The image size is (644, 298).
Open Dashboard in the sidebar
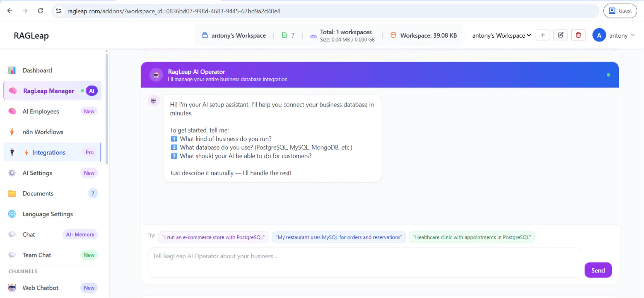[x=52, y=70]
